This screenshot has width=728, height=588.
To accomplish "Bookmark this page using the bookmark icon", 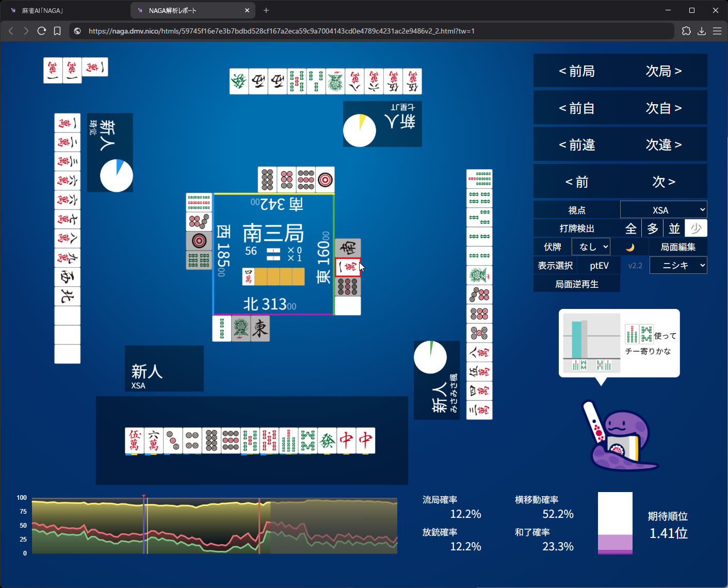I will click(x=57, y=31).
